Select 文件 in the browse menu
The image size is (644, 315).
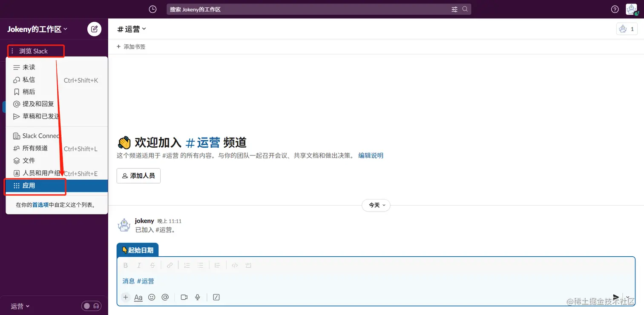56,160
